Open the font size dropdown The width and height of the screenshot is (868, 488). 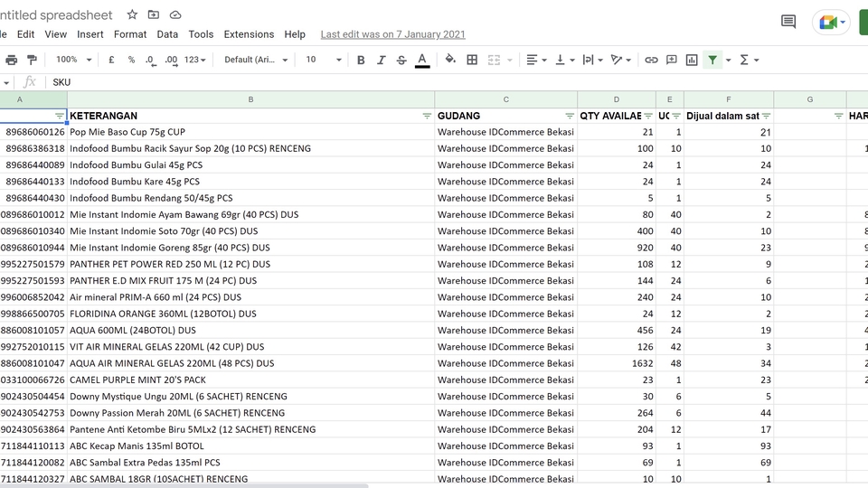pos(324,60)
